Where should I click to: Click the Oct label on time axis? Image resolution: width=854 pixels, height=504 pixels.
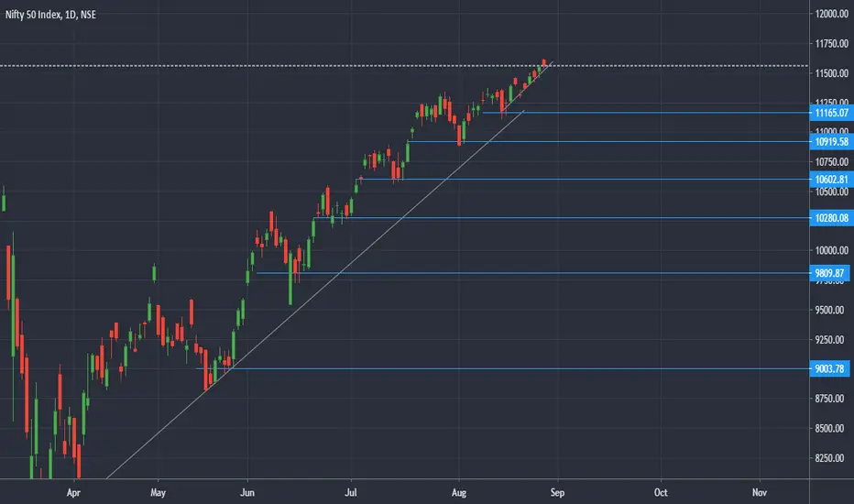[661, 493]
